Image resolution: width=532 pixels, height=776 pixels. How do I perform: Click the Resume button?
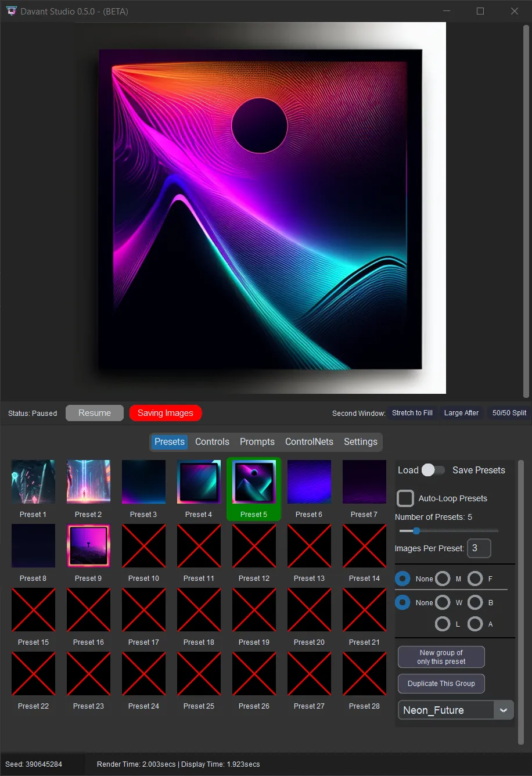(94, 413)
